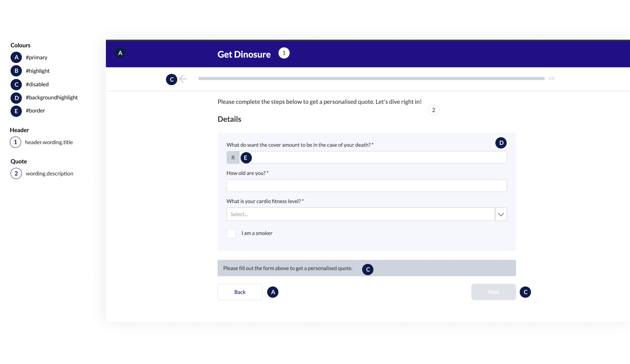Click the 'header.wording.title' legend text
Image resolution: width=630 pixels, height=364 pixels.
pos(49,142)
